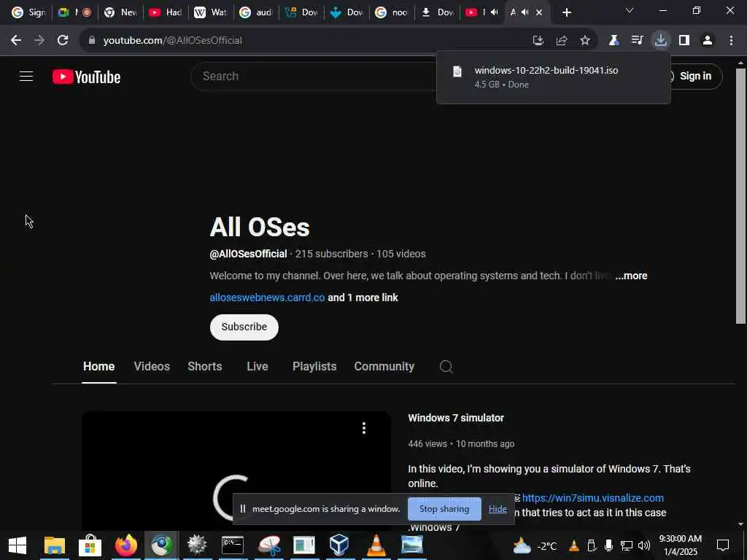Open Command Prompt from the taskbar
Screen dimensions: 747x560
click(233, 545)
